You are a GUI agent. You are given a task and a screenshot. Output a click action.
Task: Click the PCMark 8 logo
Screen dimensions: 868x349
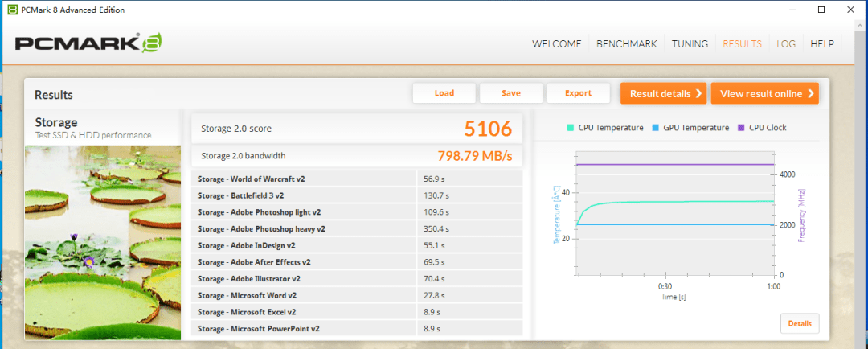[x=88, y=43]
